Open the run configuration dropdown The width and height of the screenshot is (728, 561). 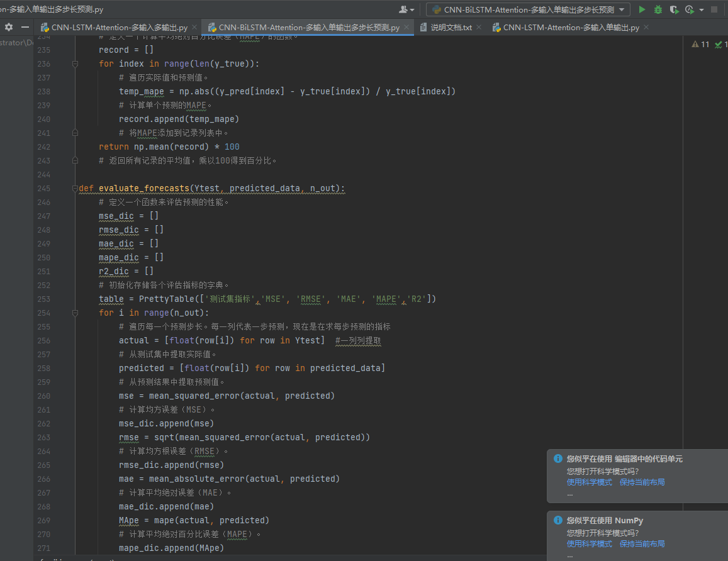click(621, 9)
